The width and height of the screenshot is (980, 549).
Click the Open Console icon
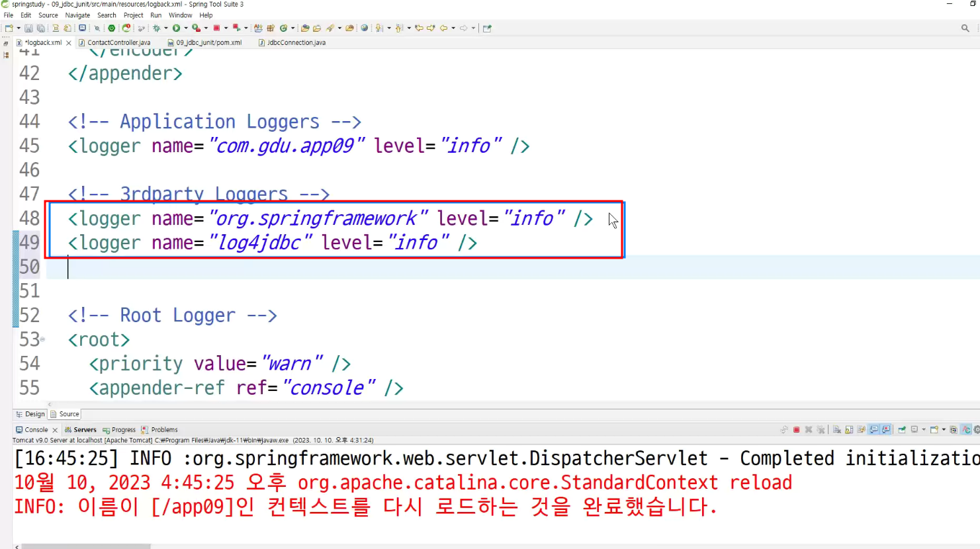click(934, 429)
